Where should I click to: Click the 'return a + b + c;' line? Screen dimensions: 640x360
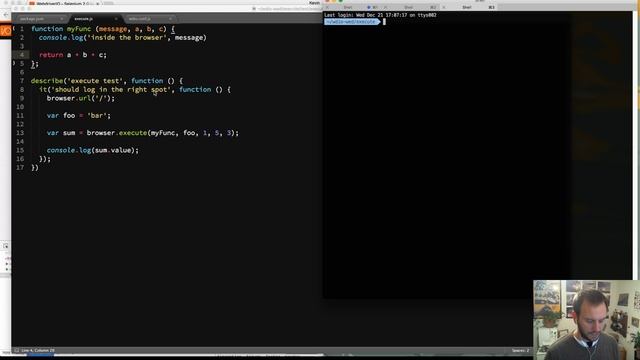[73, 55]
